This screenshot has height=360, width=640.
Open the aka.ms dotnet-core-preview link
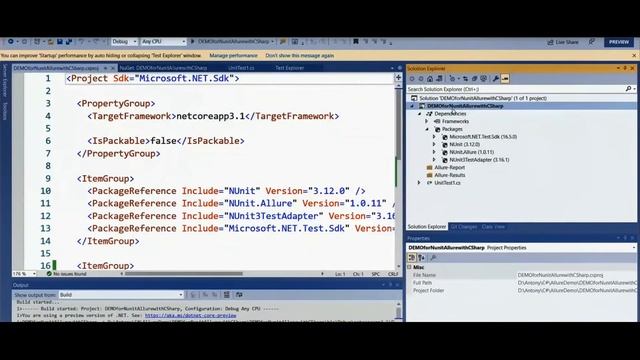(x=191, y=316)
